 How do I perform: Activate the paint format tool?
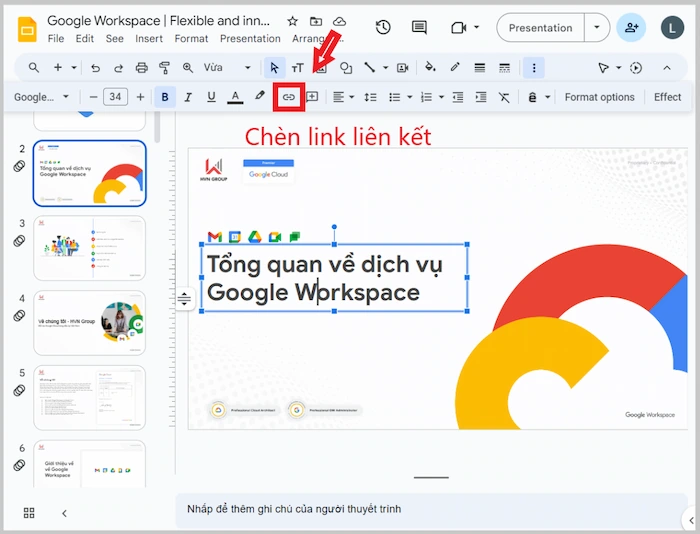[164, 68]
